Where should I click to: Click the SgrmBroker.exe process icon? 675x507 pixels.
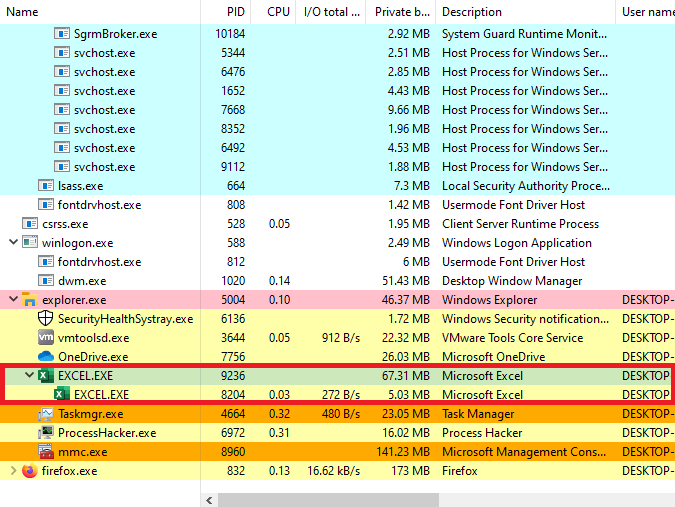pos(62,34)
